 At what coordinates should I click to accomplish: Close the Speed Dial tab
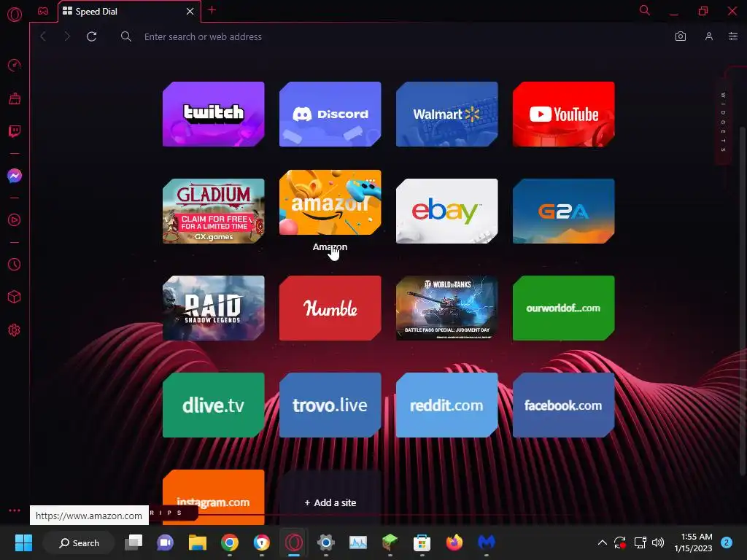point(190,11)
